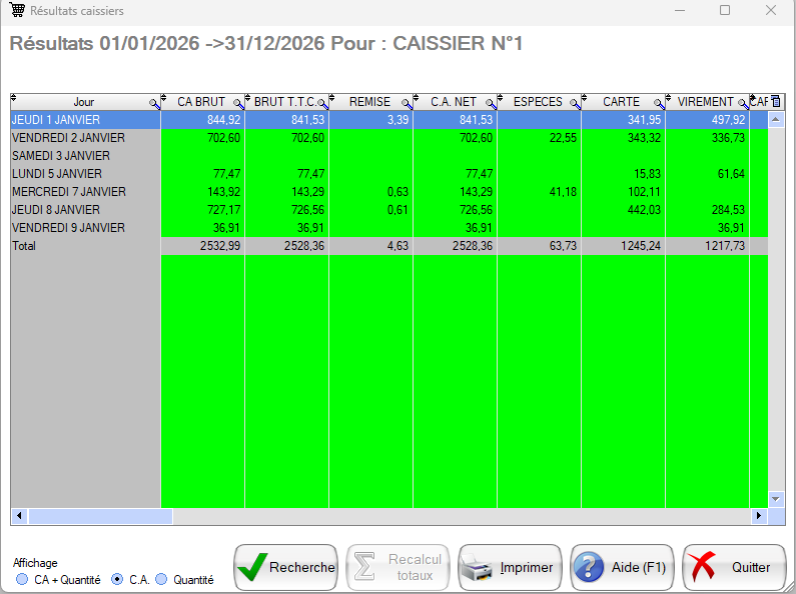Click the Quitter button
This screenshot has height=594, width=796.
(x=735, y=568)
